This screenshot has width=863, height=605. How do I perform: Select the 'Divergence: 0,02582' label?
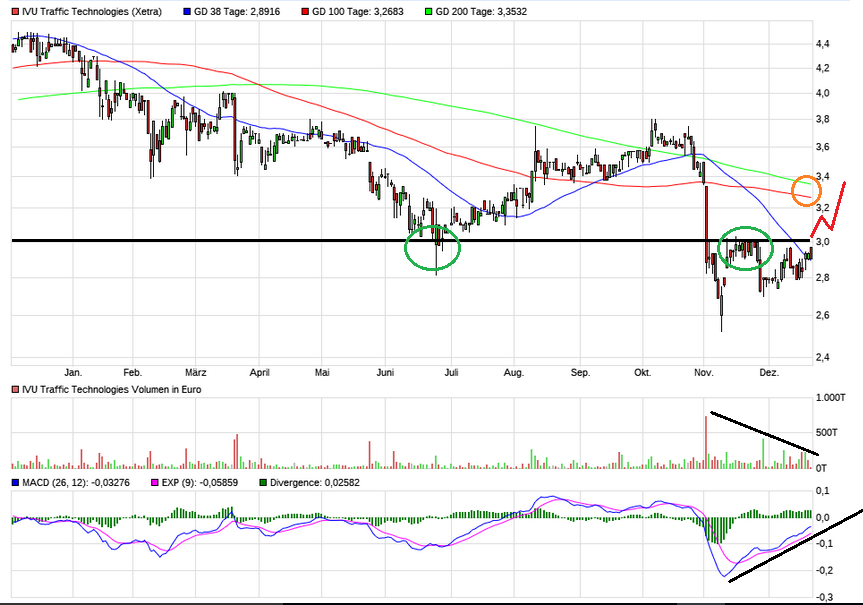coord(314,483)
